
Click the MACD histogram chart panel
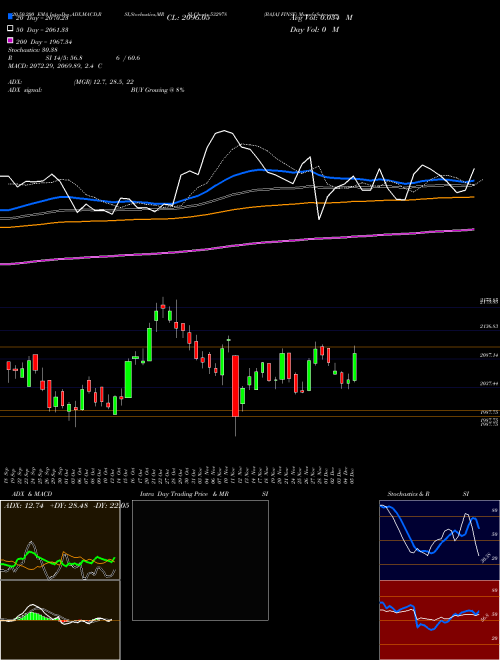pyautogui.click(x=60, y=620)
